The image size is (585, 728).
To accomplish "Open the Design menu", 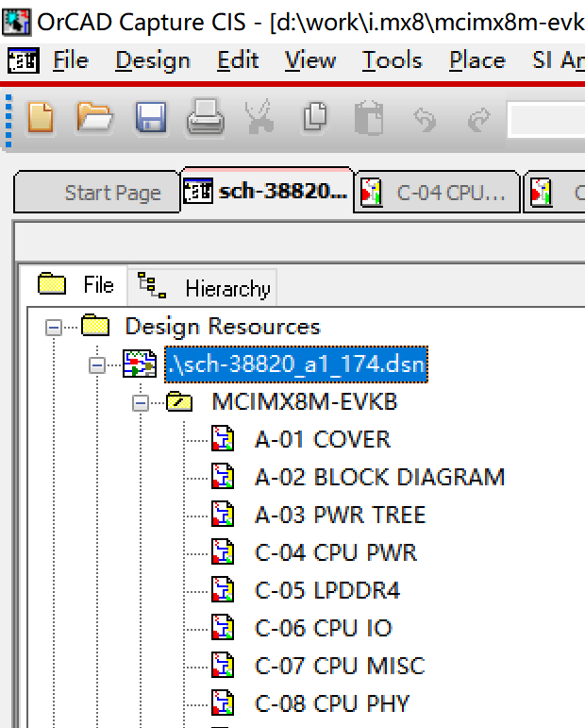I will (x=153, y=60).
